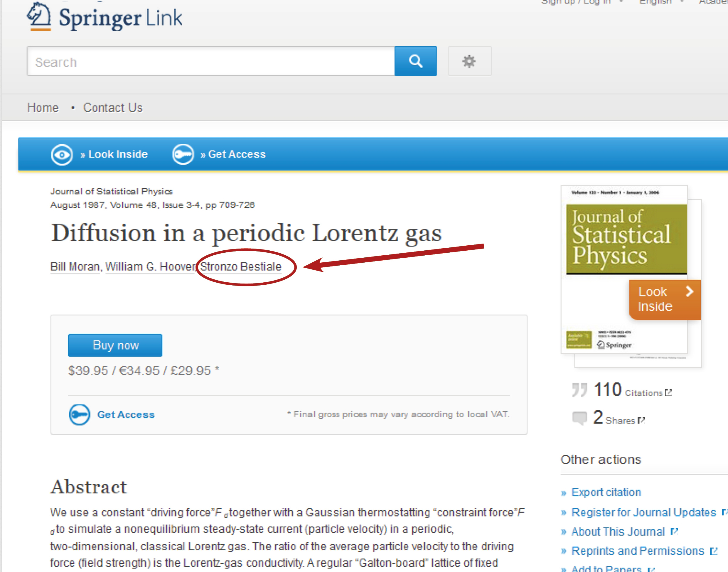The image size is (728, 572).
Task: Open Reprints and Permissions link
Action: pos(638,551)
